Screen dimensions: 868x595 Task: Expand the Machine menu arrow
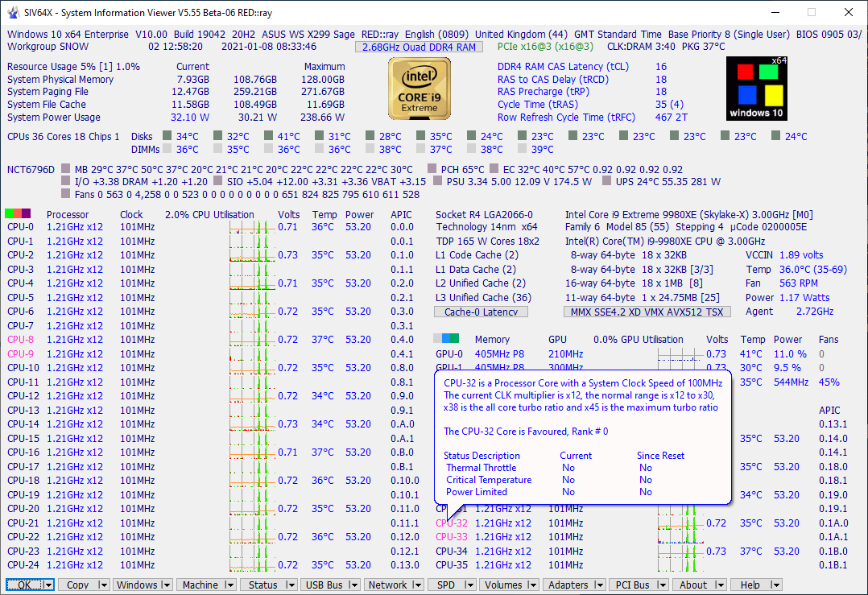point(229,585)
